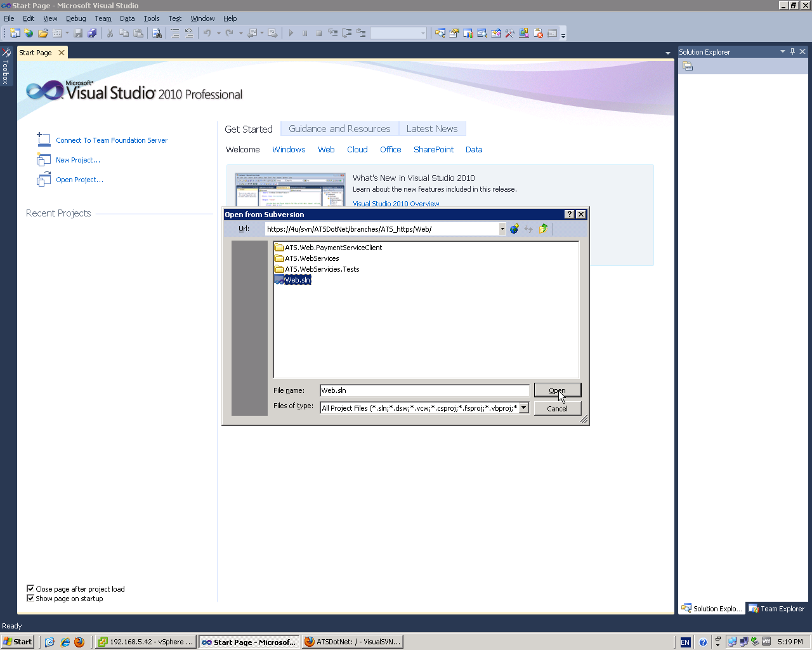The height and width of the screenshot is (650, 812).
Task: Expand the Undo history dropdown arrow
Action: pyautogui.click(x=218, y=33)
